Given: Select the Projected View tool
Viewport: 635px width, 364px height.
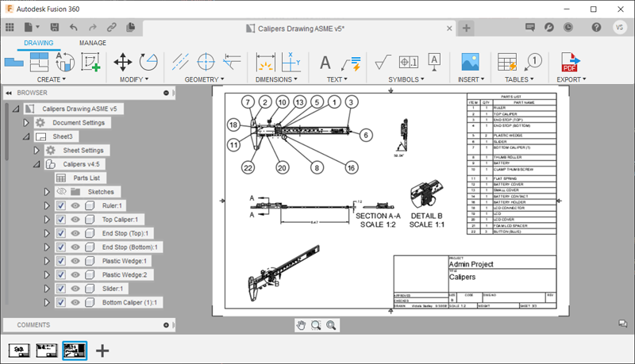Looking at the screenshot, I should tap(39, 62).
